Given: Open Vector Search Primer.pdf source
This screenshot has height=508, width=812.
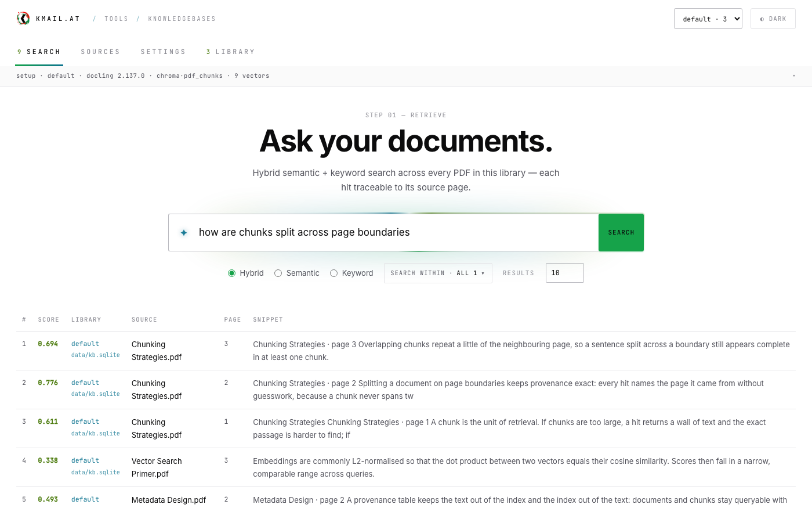Looking at the screenshot, I should (x=157, y=467).
